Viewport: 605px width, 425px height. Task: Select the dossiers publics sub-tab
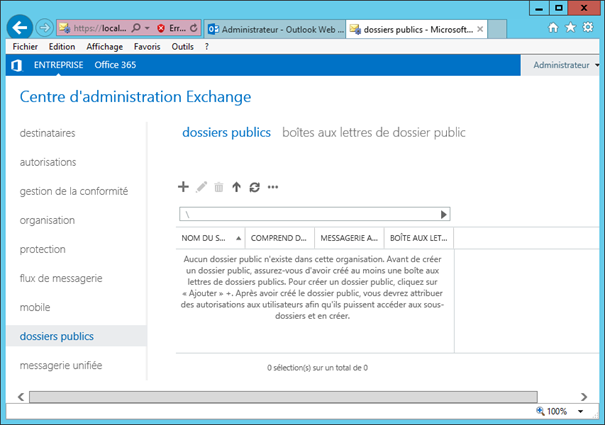226,132
